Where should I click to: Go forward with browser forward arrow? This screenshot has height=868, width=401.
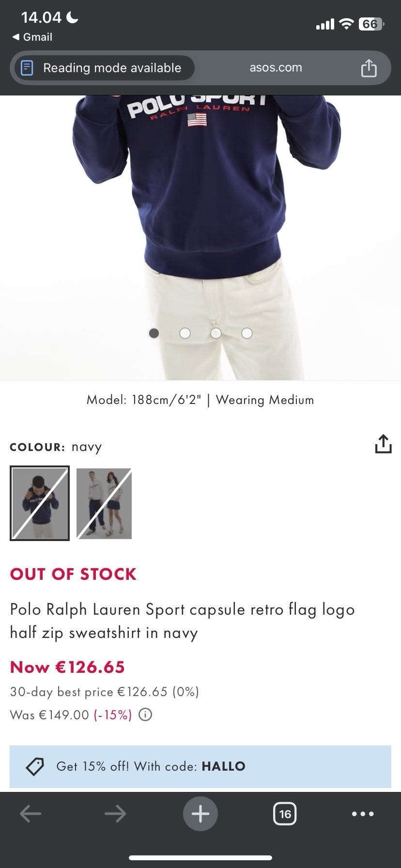[115, 814]
